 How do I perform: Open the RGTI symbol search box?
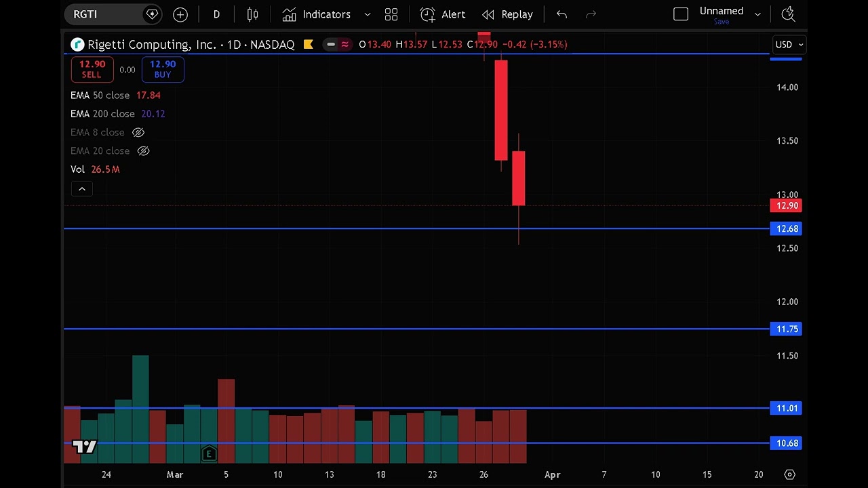112,14
